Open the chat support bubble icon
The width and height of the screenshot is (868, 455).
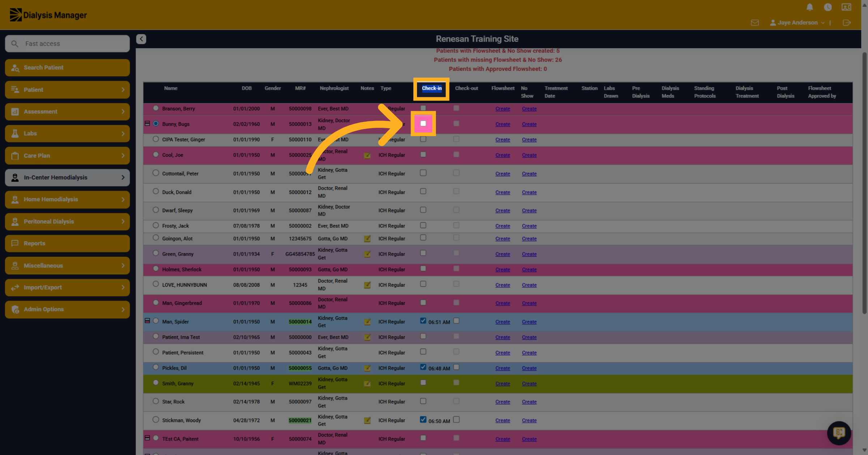click(x=839, y=433)
